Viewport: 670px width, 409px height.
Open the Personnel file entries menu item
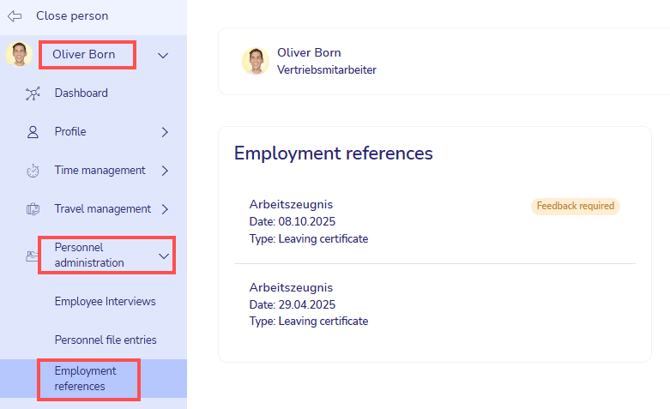pyautogui.click(x=105, y=340)
